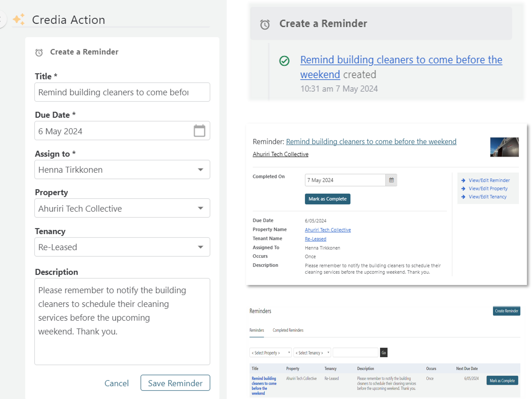
Task: Click the arrow icon beside View/Edit Tenancy
Action: tap(463, 197)
